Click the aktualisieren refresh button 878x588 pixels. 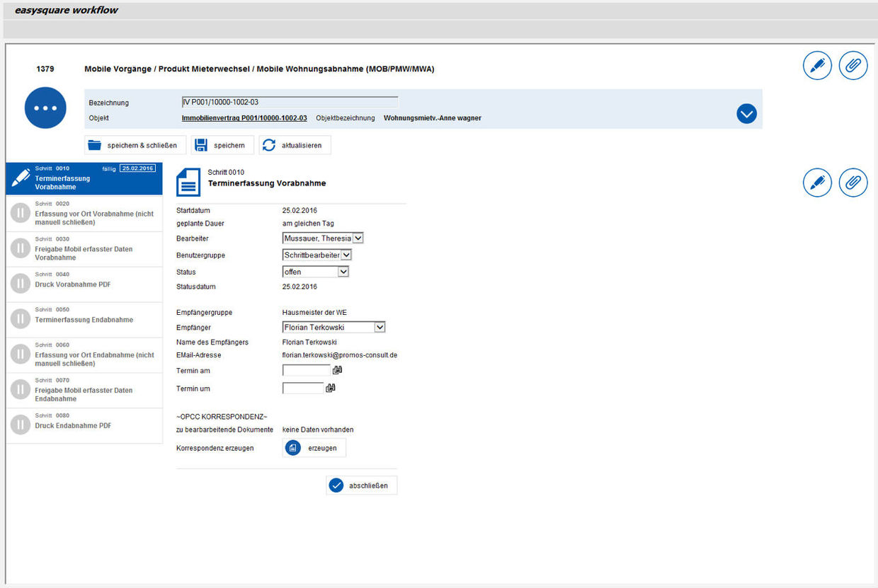coord(295,145)
